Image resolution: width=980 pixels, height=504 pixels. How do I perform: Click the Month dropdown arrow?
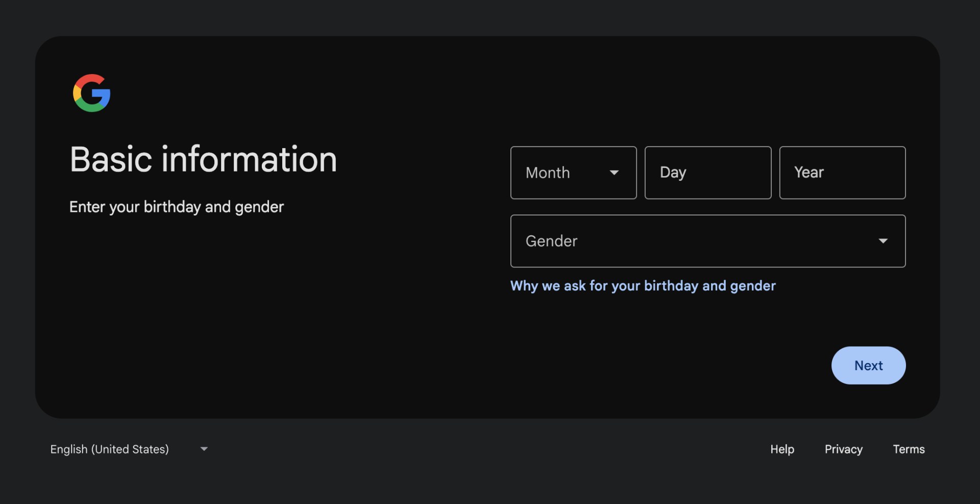point(615,173)
